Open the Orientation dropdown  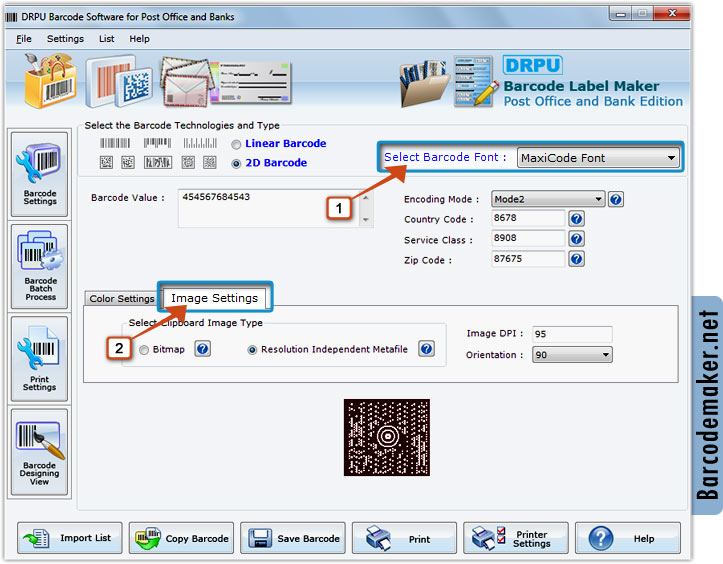click(572, 355)
